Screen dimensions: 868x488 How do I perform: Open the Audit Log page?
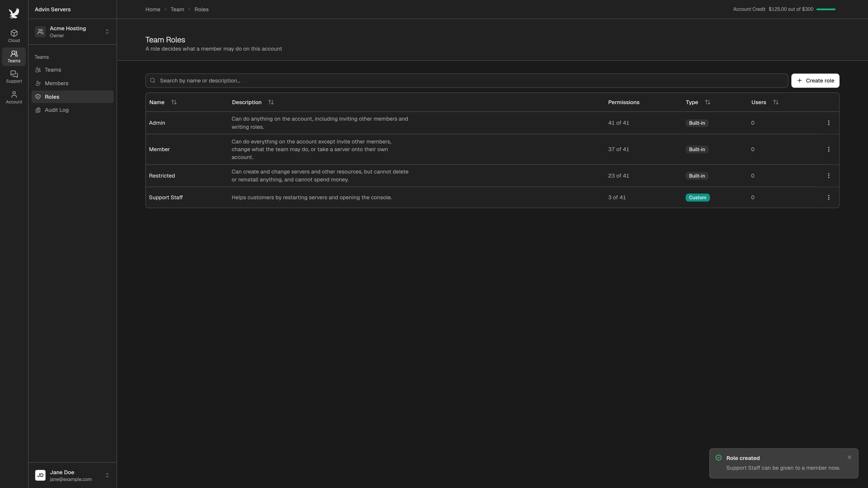click(72, 110)
